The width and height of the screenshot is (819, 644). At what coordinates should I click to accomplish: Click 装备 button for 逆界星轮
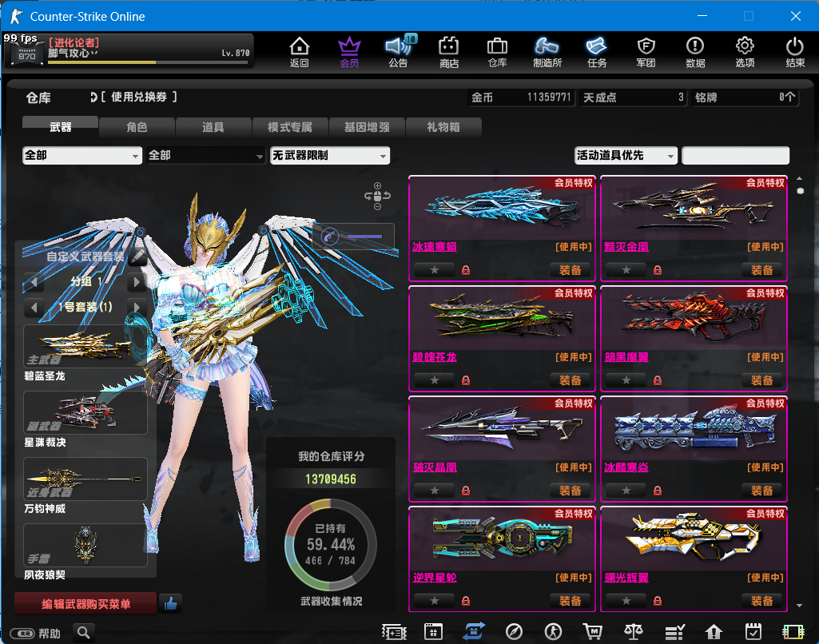tap(571, 601)
